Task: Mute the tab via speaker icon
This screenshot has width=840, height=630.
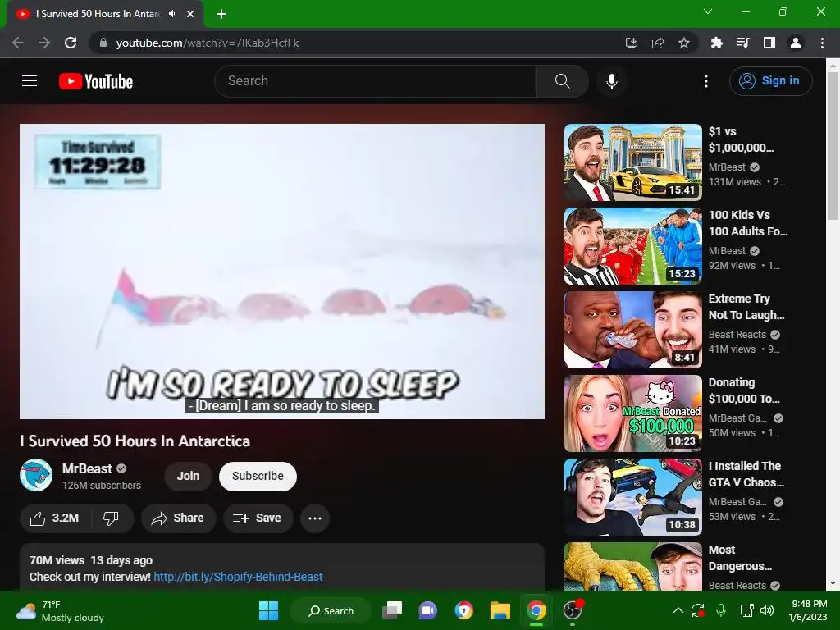Action: 172,14
